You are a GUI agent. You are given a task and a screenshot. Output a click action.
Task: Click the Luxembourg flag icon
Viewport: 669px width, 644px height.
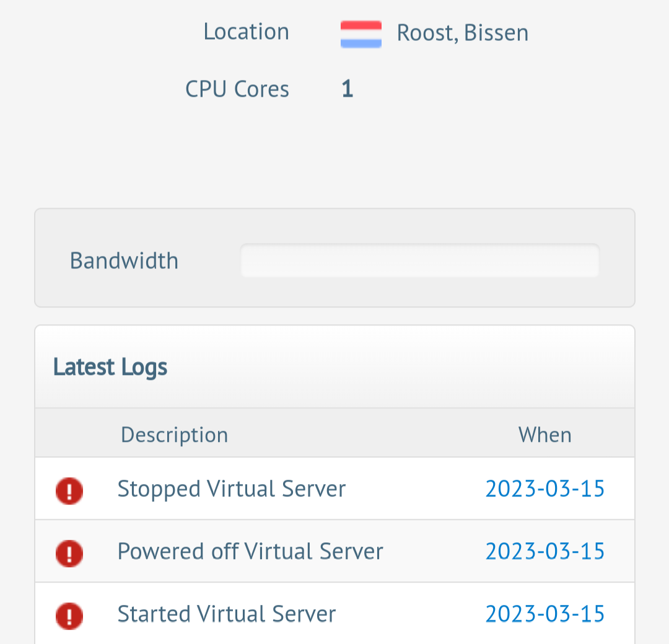(361, 34)
